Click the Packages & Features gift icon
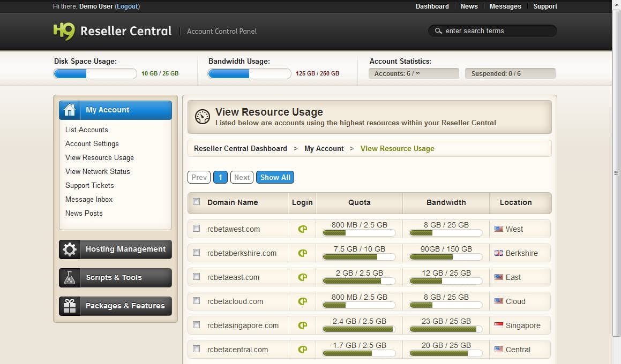The height and width of the screenshot is (364, 621). coord(70,306)
